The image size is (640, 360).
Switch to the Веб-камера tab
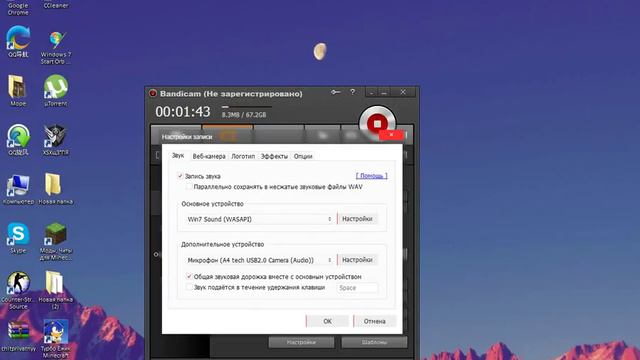click(209, 156)
